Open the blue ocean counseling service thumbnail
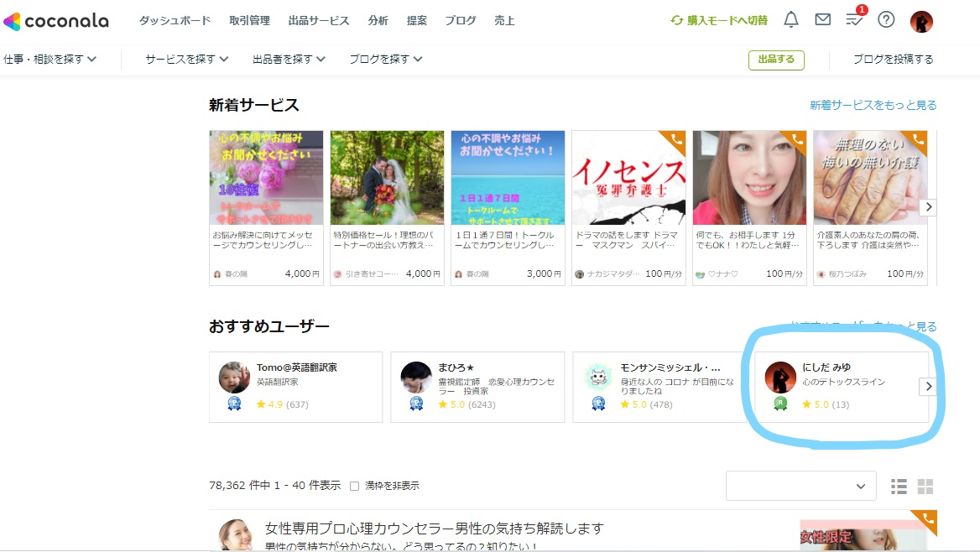 coord(508,178)
